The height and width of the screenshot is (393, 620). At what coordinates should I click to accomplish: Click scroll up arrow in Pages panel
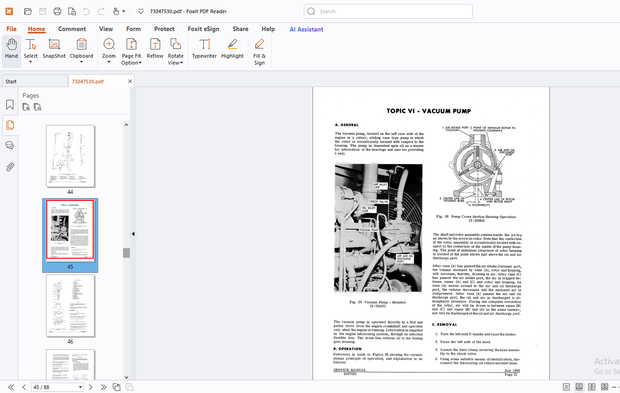point(127,125)
